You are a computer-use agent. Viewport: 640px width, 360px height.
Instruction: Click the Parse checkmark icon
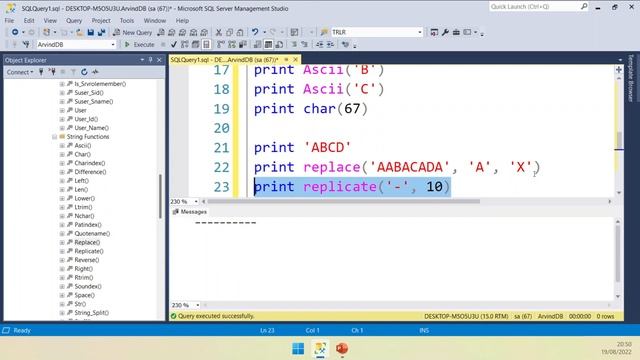coord(174,44)
